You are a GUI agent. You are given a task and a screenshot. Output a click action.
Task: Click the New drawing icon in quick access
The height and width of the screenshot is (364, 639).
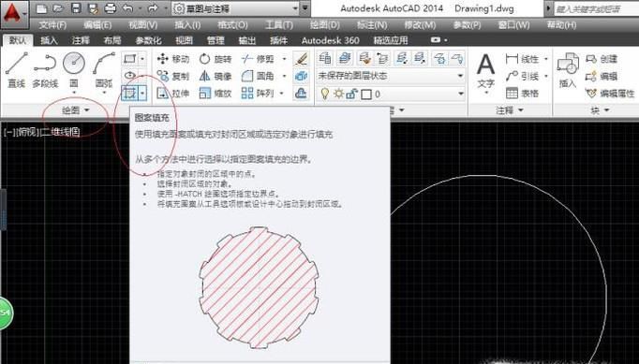(x=41, y=8)
